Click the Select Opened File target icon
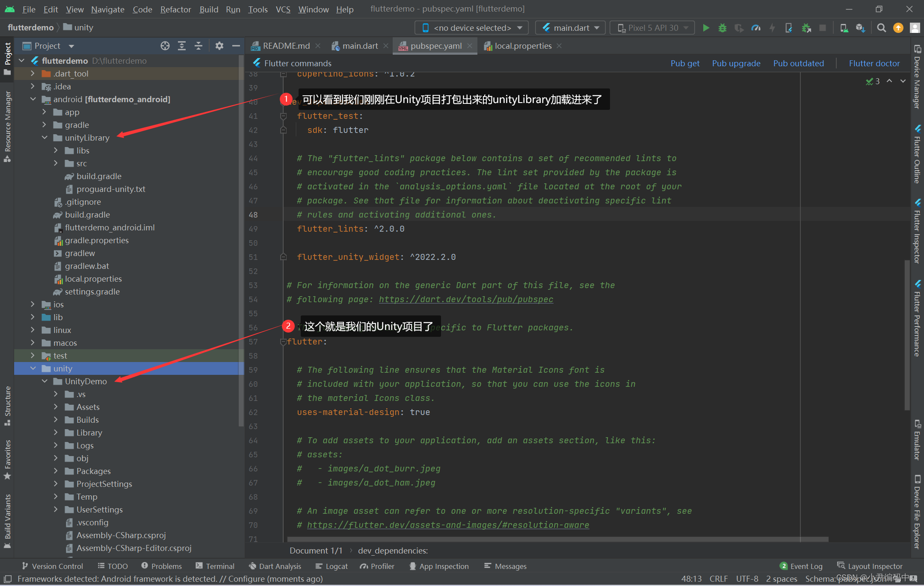This screenshot has height=586, width=924. coord(165,46)
